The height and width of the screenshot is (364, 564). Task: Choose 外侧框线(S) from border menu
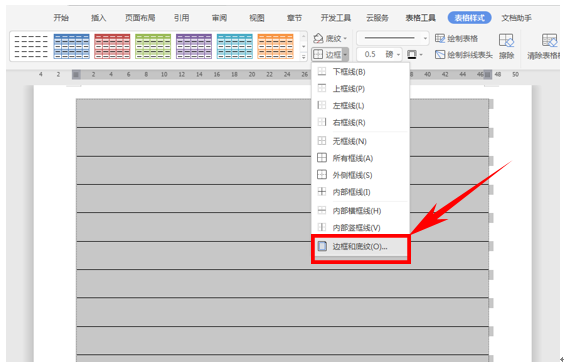pos(360,175)
